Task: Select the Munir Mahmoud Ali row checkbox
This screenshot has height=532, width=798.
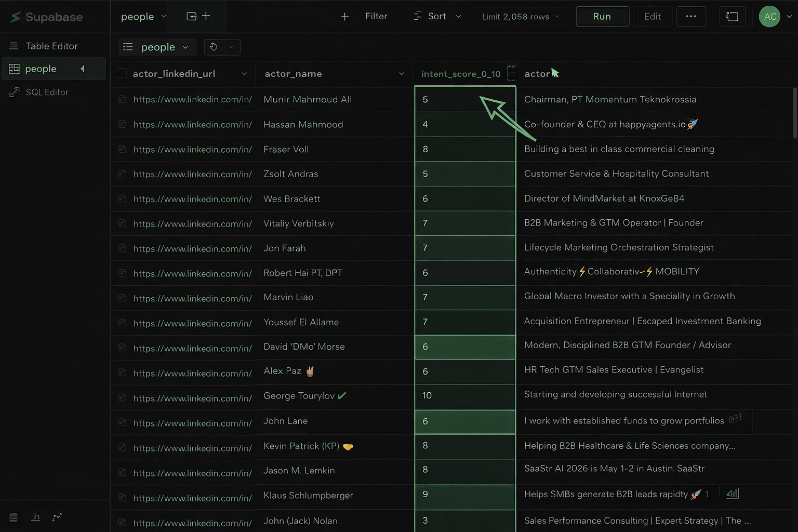Action: tap(122, 99)
